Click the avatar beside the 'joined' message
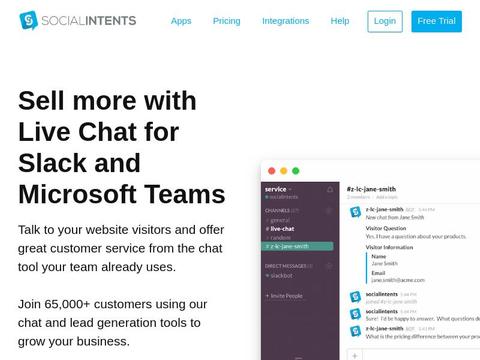Viewport: 480px width, 360px height. pyautogui.click(x=355, y=297)
